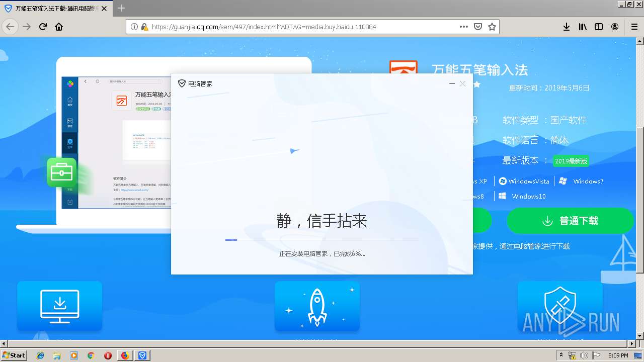644x362 pixels.
Task: Select the 万能五笔输入法下载 browser tab
Action: (x=56, y=9)
